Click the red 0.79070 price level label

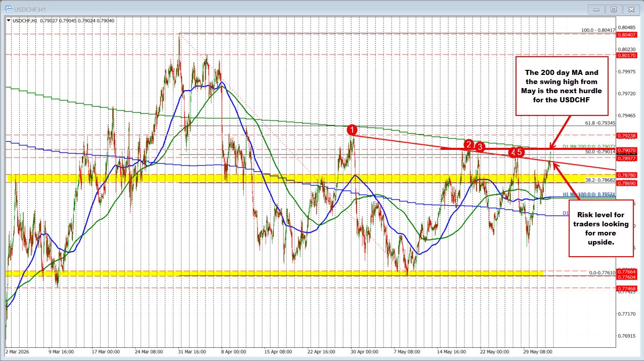tap(626, 150)
